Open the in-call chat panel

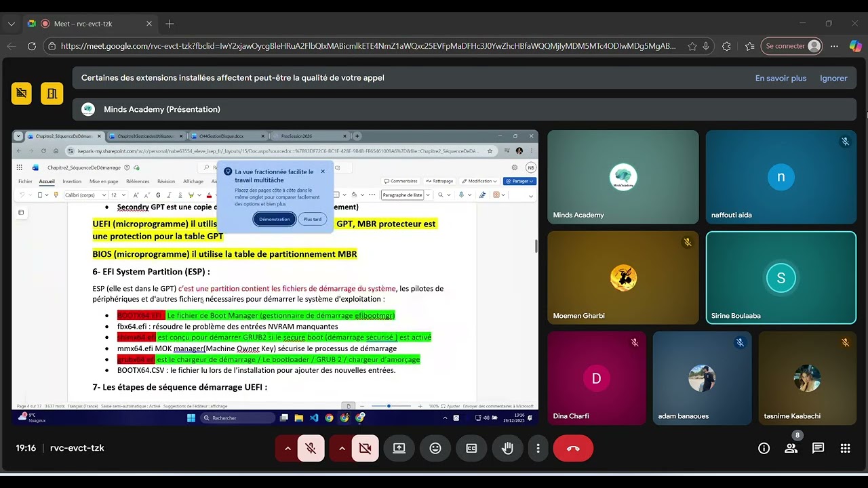click(818, 448)
